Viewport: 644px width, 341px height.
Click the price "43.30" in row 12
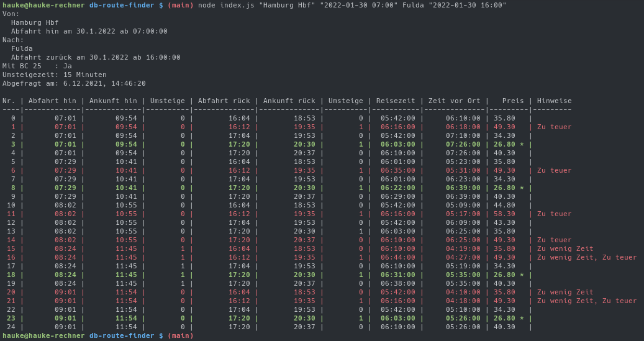tap(504, 223)
